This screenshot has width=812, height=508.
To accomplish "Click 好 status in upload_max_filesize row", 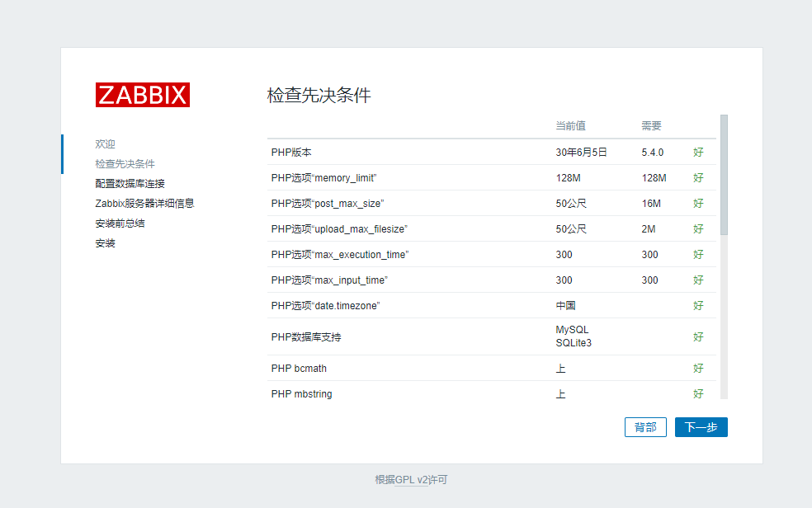I will coord(698,228).
